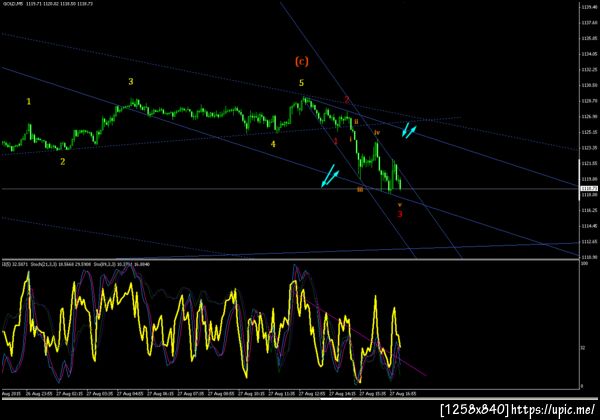Click the highlighted current price tag on the axis

pyautogui.click(x=589, y=189)
